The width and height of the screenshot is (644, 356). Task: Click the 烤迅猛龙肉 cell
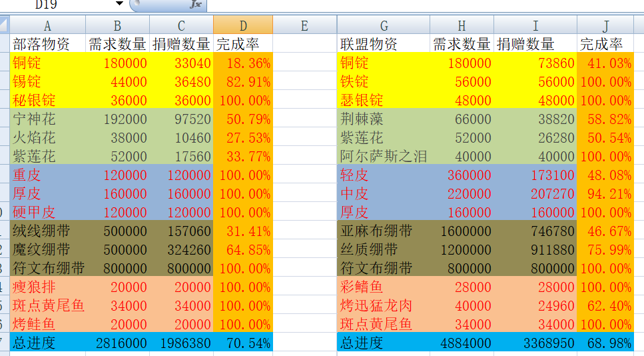pos(384,306)
